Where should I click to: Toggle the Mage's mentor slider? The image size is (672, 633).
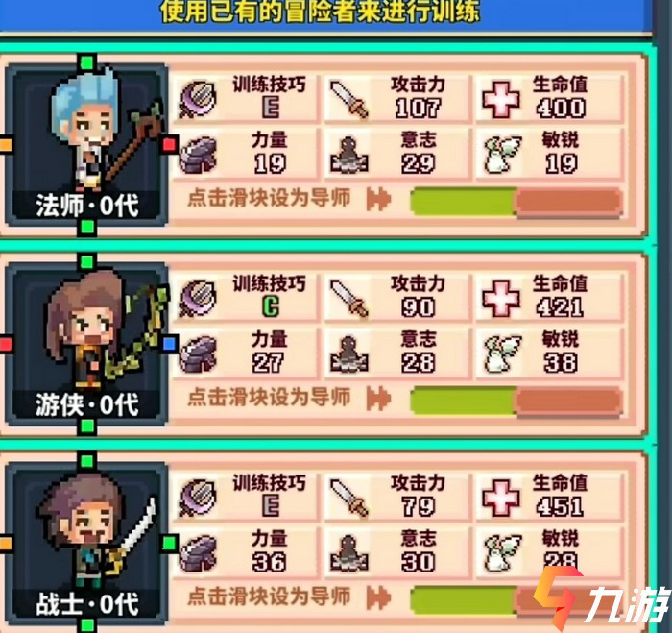point(516,201)
